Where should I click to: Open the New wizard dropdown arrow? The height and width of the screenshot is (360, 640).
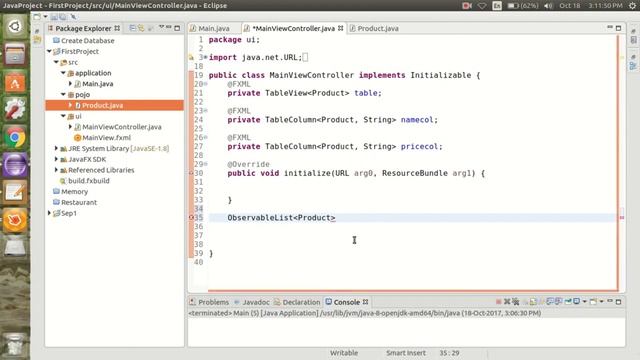point(45,17)
